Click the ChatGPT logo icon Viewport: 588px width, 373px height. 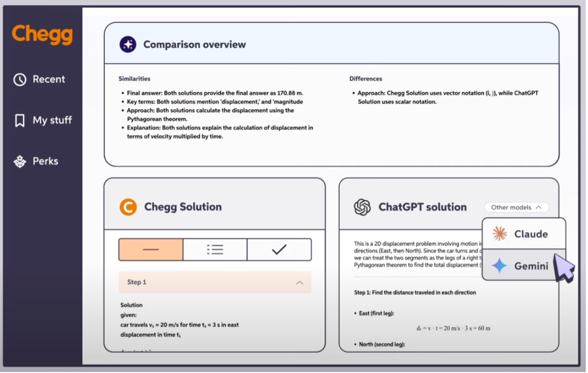click(x=362, y=207)
